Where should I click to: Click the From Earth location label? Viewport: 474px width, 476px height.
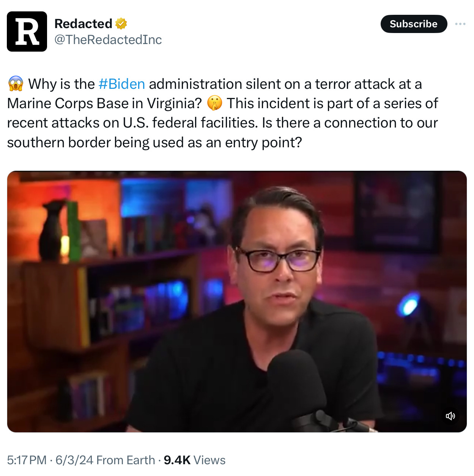(126, 460)
